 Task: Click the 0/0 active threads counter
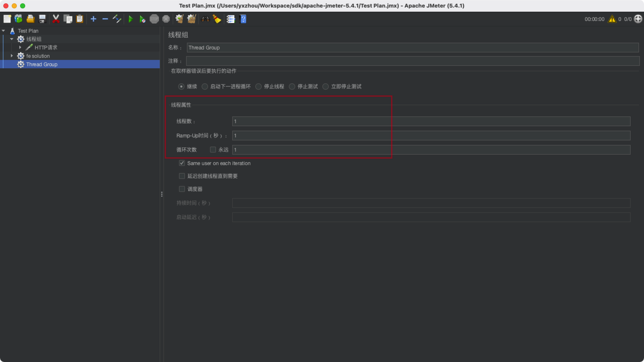pos(628,19)
